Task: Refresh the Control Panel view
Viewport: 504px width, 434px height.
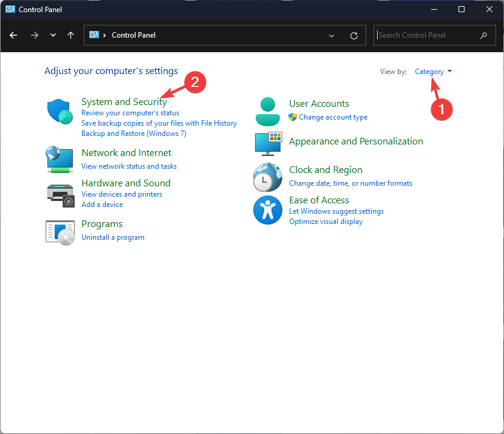Action: (x=354, y=36)
